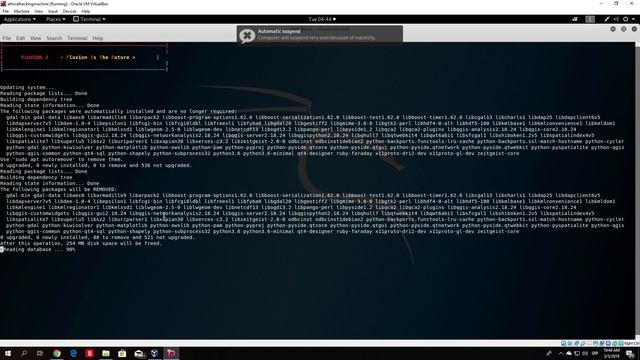Minimize the terminal window
640x360 pixels.
pos(613,29)
